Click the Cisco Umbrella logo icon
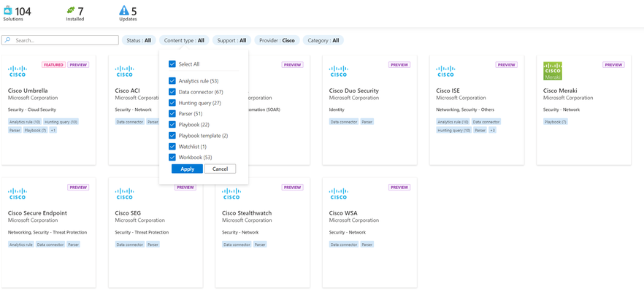Image resolution: width=644 pixels, height=292 pixels. tap(18, 71)
